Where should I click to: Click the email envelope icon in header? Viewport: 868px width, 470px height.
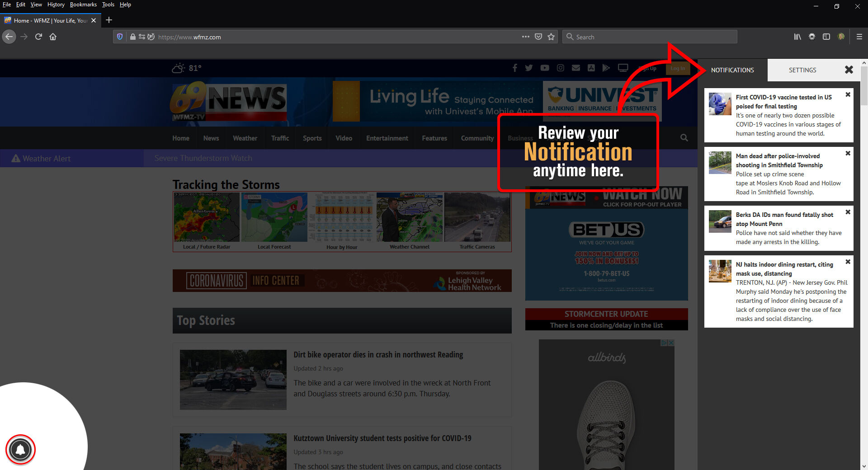pos(576,68)
